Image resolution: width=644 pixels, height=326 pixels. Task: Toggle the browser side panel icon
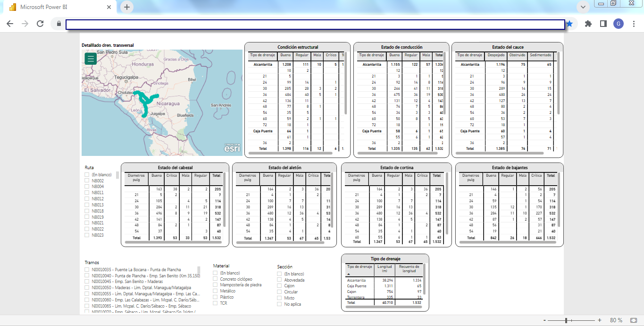[603, 24]
